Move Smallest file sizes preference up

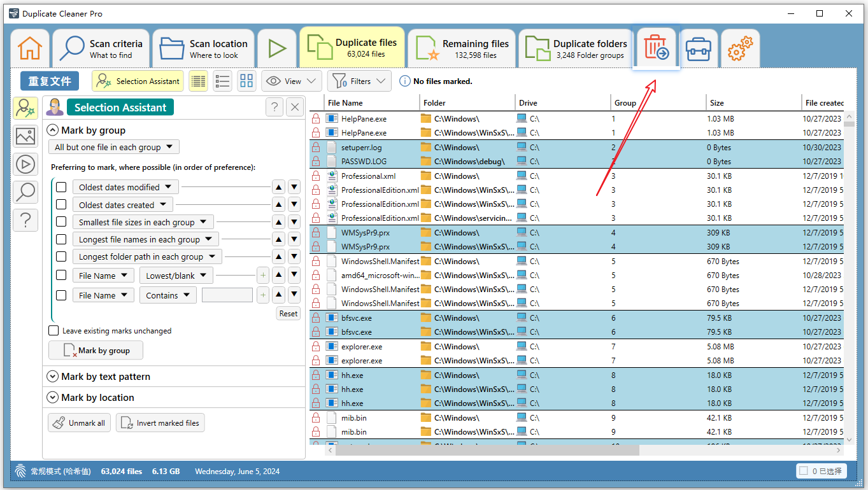click(278, 222)
